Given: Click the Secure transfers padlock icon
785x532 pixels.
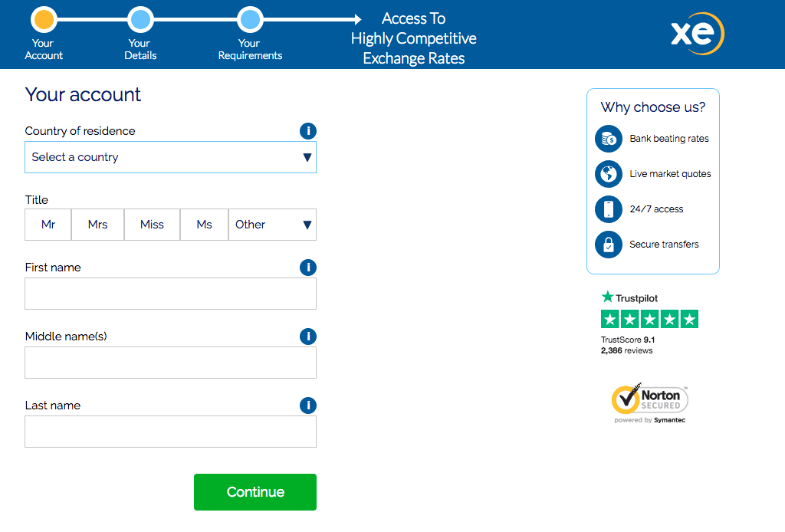Looking at the screenshot, I should 608,245.
